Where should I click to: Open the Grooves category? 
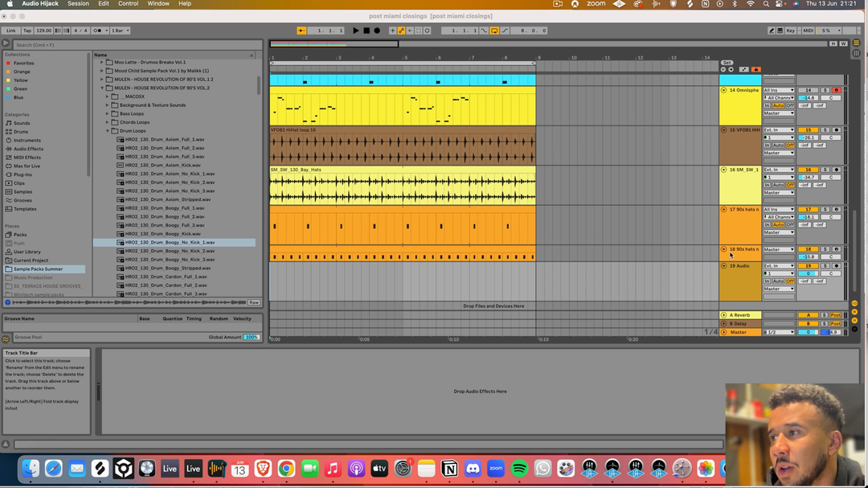pos(23,200)
